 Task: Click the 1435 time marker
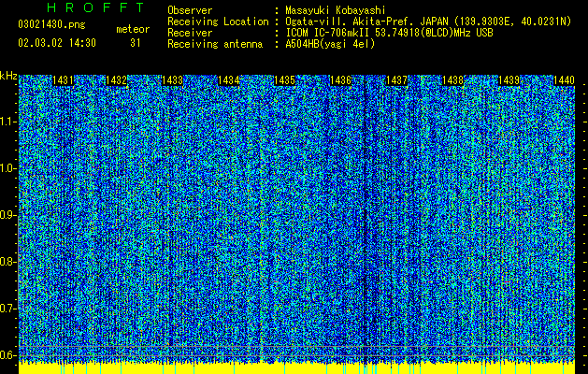pos(284,80)
